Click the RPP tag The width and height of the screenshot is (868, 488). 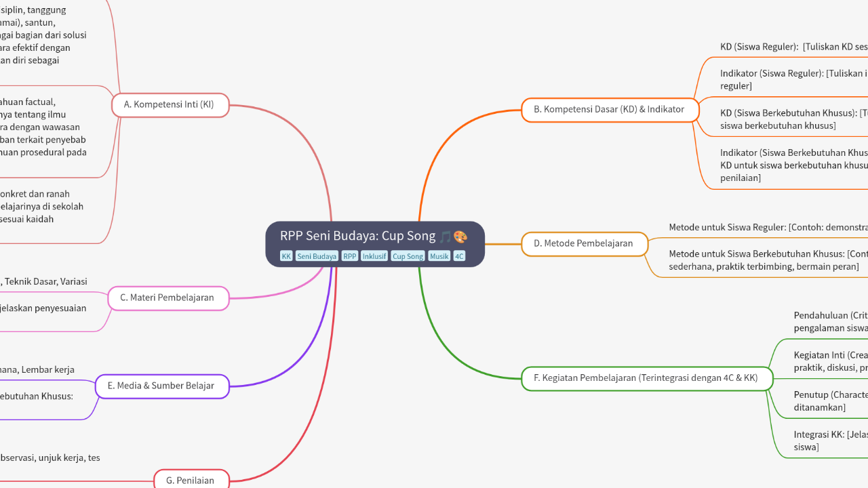pos(350,256)
